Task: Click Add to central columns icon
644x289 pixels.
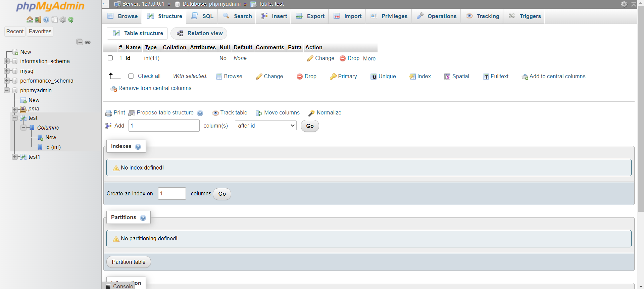Action: pyautogui.click(x=525, y=77)
